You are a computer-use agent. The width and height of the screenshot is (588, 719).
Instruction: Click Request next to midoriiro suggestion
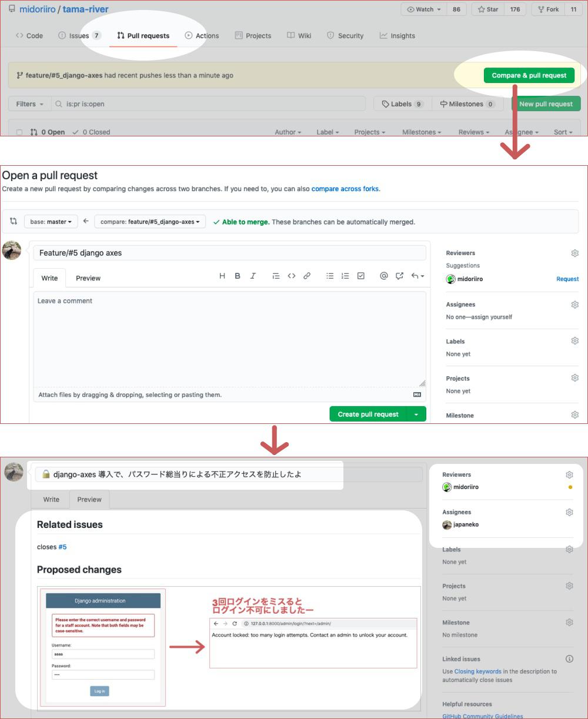[x=567, y=279]
